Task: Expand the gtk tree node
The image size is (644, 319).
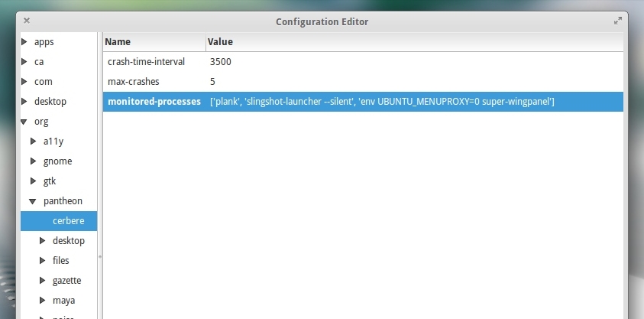Action: [x=34, y=181]
